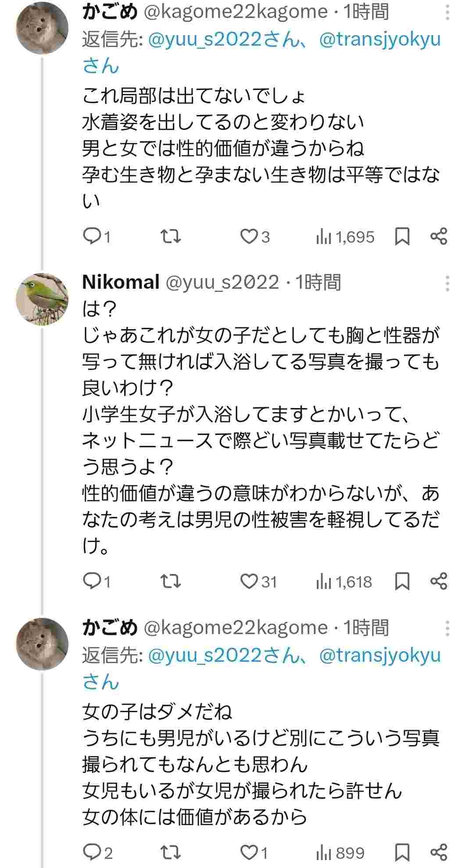This screenshot has height=868, width=473.
Task: Bookmark the last かごめ tweet
Action: (x=402, y=852)
